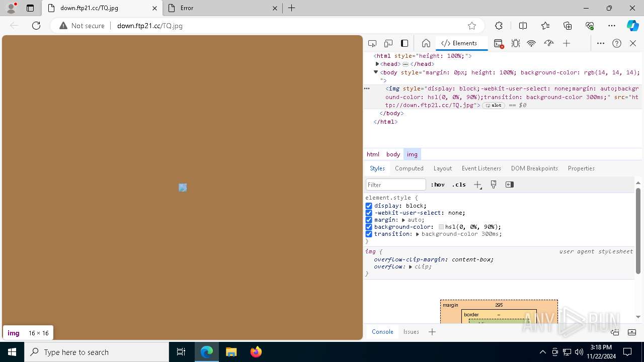644x362 pixels.
Task: Toggle the computed styles sidebar icon
Action: pyautogui.click(x=510, y=185)
